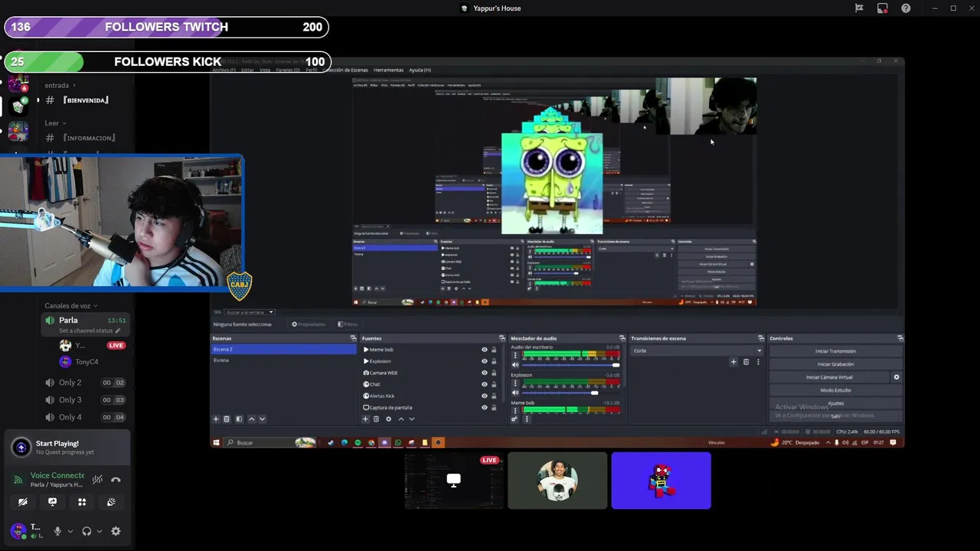Toggle lock on Captura de pantalla source
Image resolution: width=980 pixels, height=551 pixels.
(x=494, y=407)
